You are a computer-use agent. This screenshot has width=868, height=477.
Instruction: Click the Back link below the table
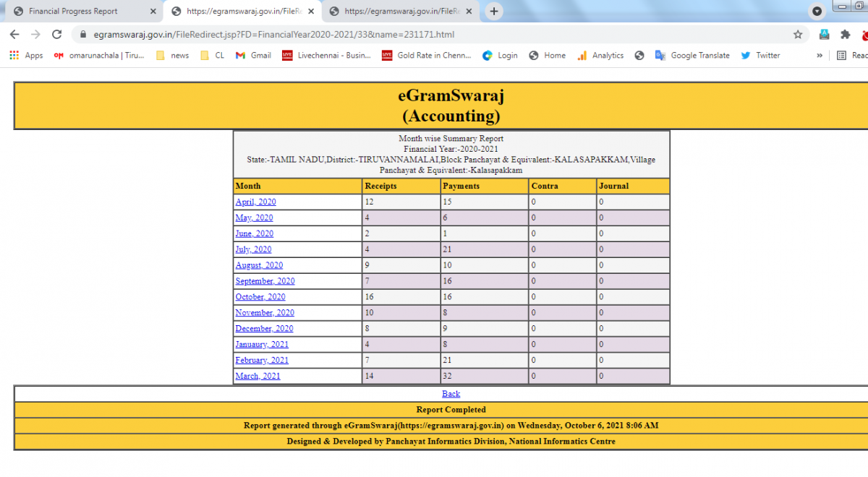pyautogui.click(x=451, y=394)
